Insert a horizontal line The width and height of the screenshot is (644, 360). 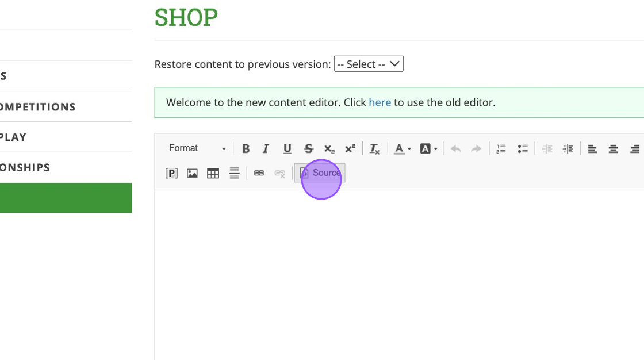[x=234, y=174]
